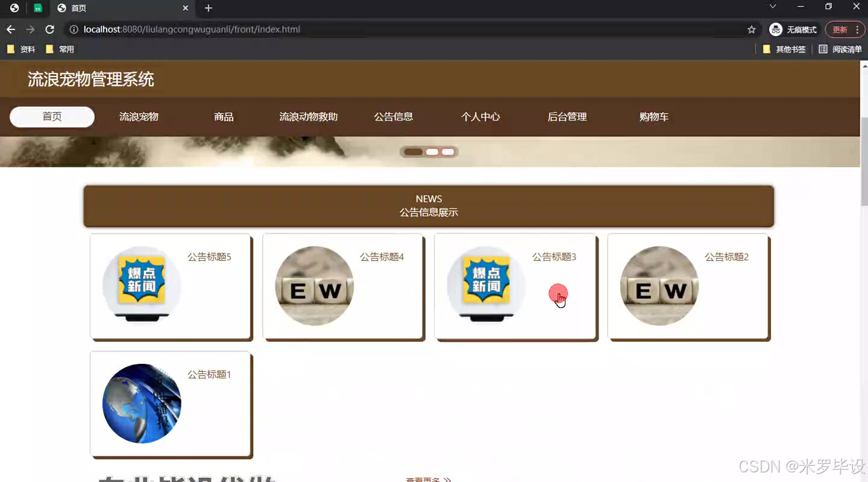The width and height of the screenshot is (868, 482).
Task: Open the 购物车 navigation item
Action: pyautogui.click(x=654, y=117)
